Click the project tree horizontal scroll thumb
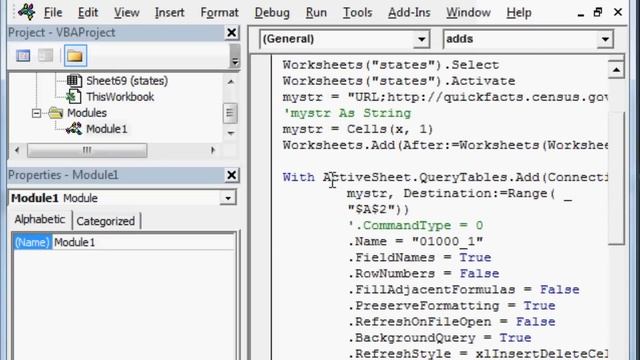Image resolution: width=640 pixels, height=360 pixels. [87, 150]
